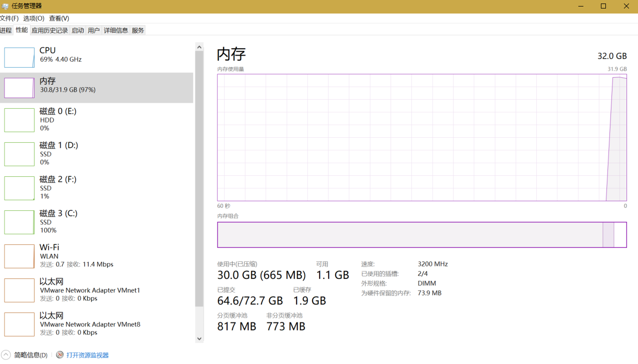Click the 使用中 30.0 GB (665 MB) value
This screenshot has width=638, height=364.
[261, 275]
